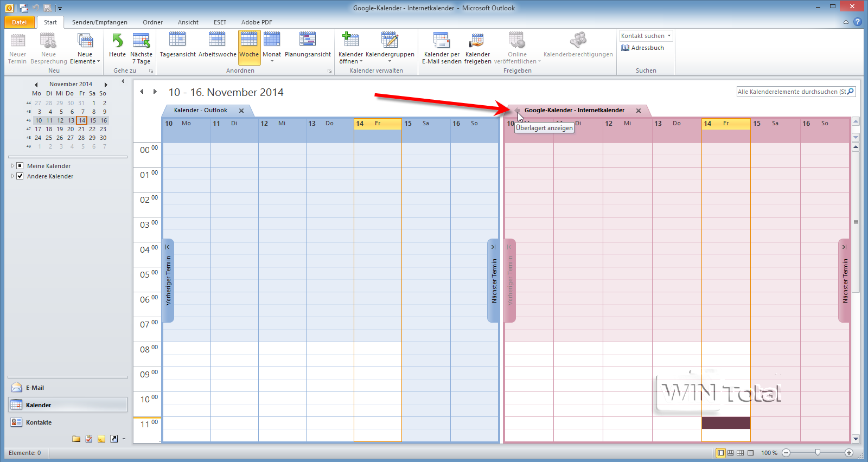
Task: Open Kontakte in navigation pane
Action: point(68,422)
